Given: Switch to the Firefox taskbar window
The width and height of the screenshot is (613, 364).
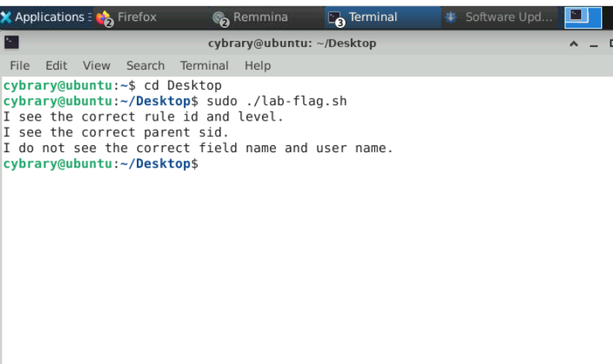Looking at the screenshot, I should [128, 17].
